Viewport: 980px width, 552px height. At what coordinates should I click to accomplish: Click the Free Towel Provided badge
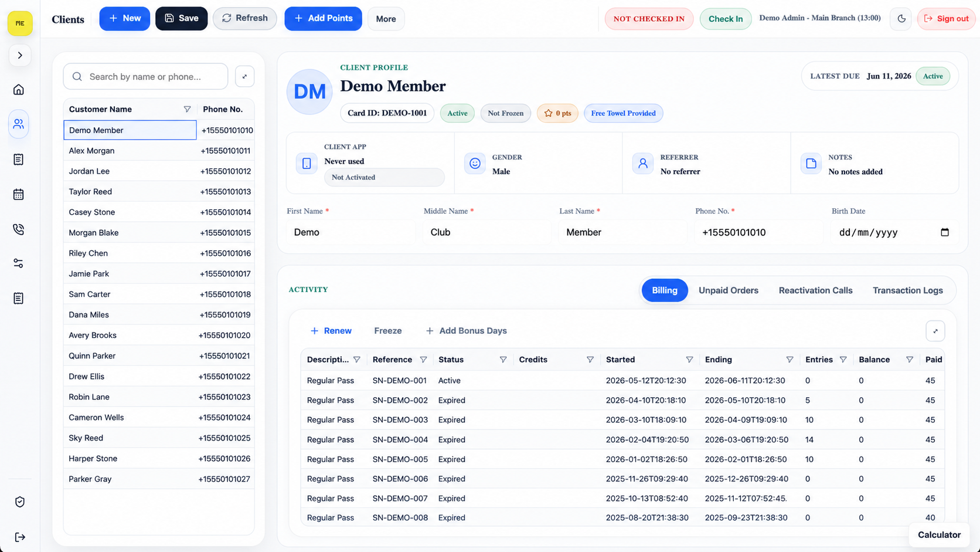(x=623, y=113)
